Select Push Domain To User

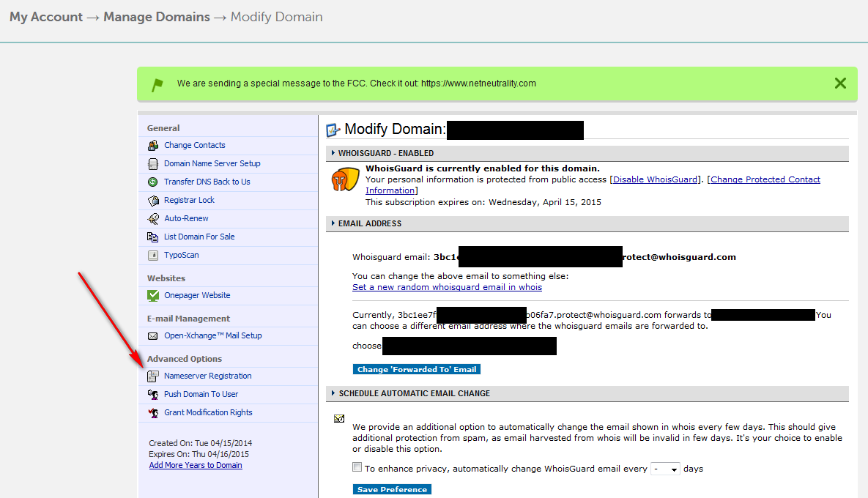click(x=201, y=394)
